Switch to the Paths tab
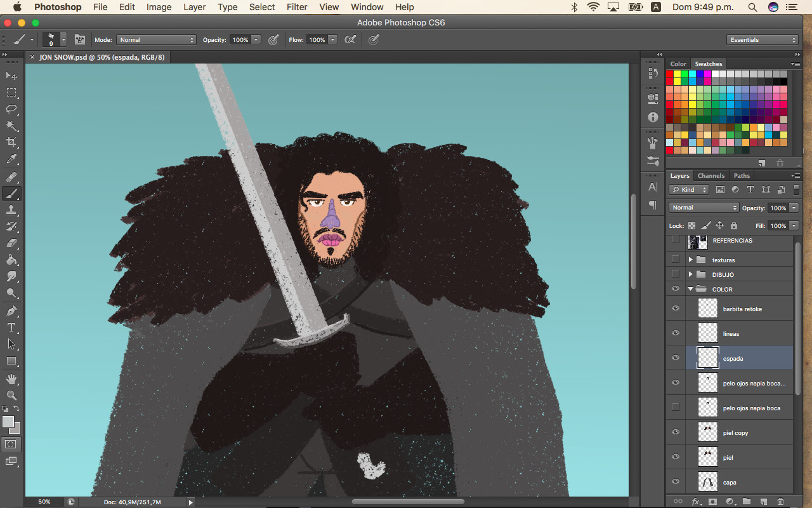This screenshot has width=812, height=508. [x=742, y=176]
